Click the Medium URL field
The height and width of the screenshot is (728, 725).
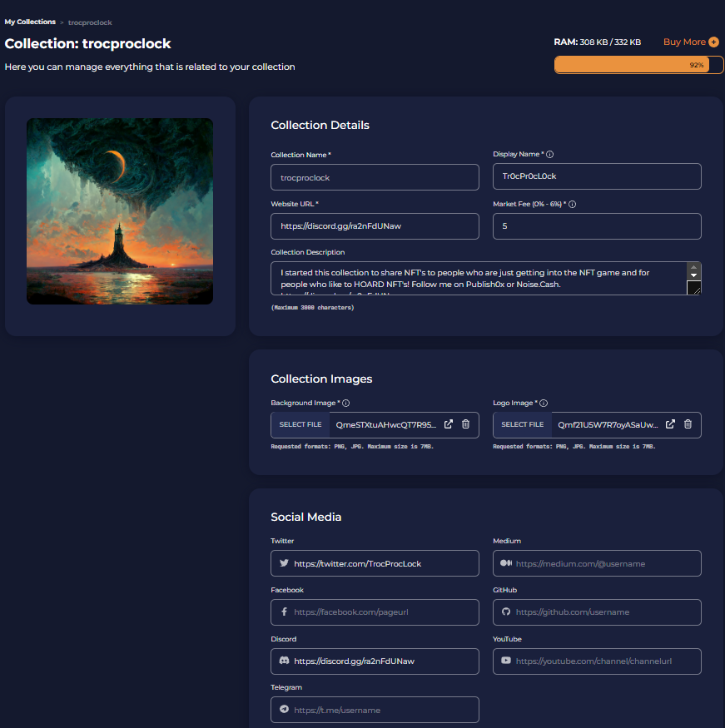click(x=597, y=563)
